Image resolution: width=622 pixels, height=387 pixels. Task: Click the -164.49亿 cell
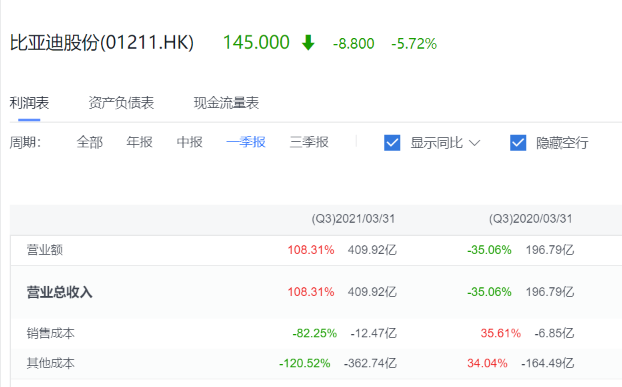[547, 363]
